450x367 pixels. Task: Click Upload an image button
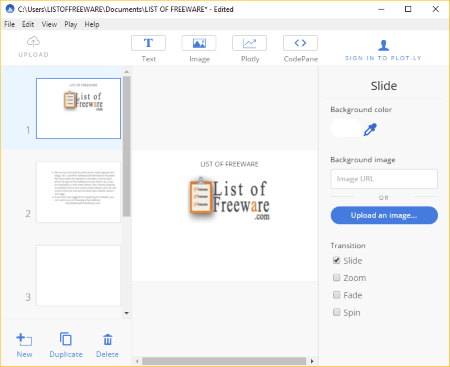pyautogui.click(x=384, y=215)
